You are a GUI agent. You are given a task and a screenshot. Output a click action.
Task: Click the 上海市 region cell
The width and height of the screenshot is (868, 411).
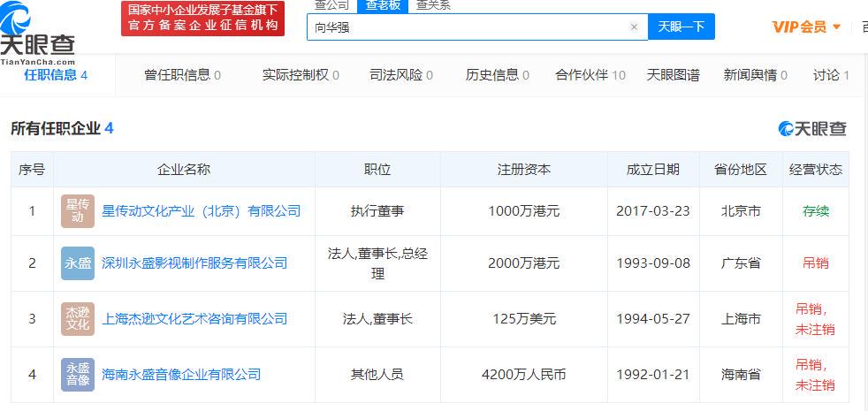741,319
